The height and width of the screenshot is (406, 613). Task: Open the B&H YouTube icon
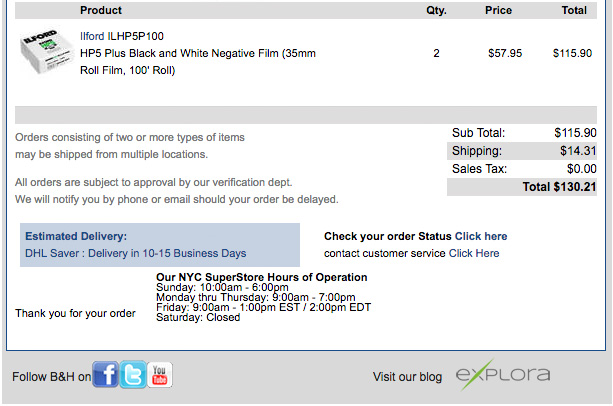point(160,375)
